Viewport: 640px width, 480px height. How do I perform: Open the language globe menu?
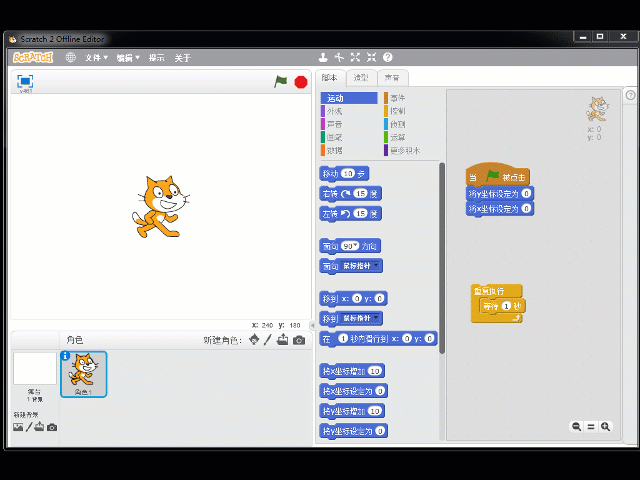[x=71, y=58]
